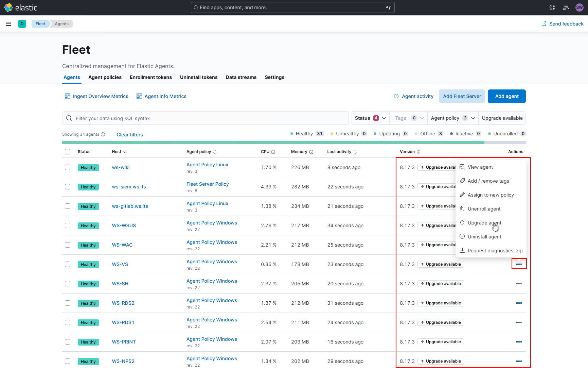Click the elastic logo
The width and height of the screenshot is (588, 368).
(x=21, y=7)
